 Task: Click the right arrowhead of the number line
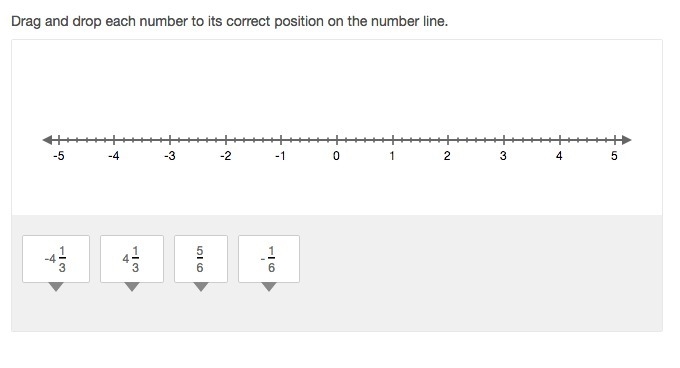click(x=627, y=140)
